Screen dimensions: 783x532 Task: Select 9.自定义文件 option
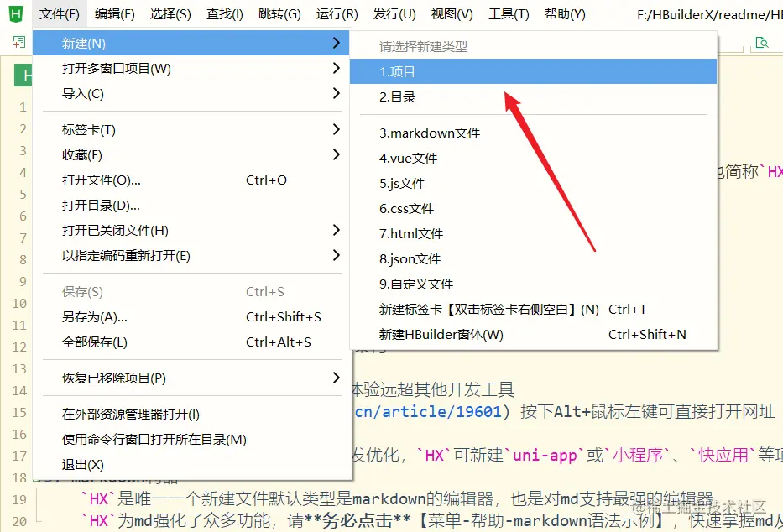coord(533,284)
